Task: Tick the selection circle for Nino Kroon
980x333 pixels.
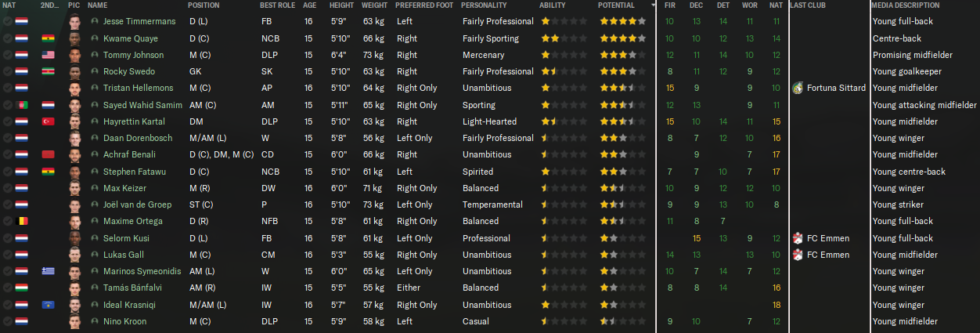Action: 7,321
